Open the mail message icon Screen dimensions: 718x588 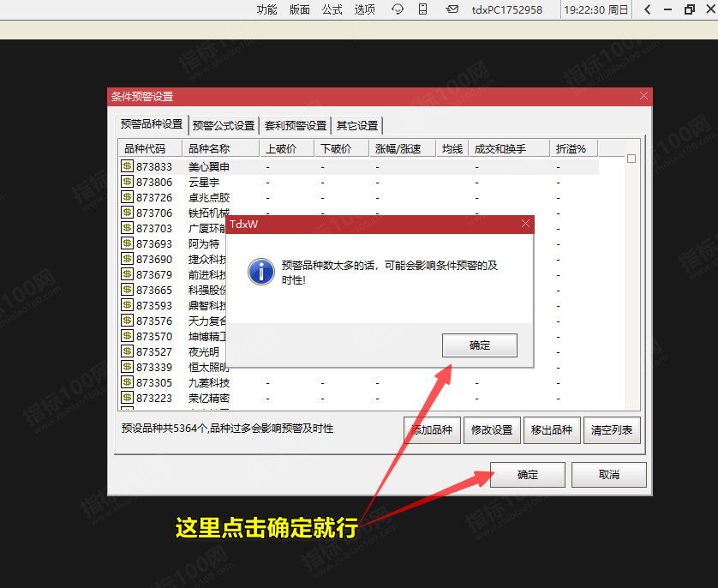[x=452, y=9]
